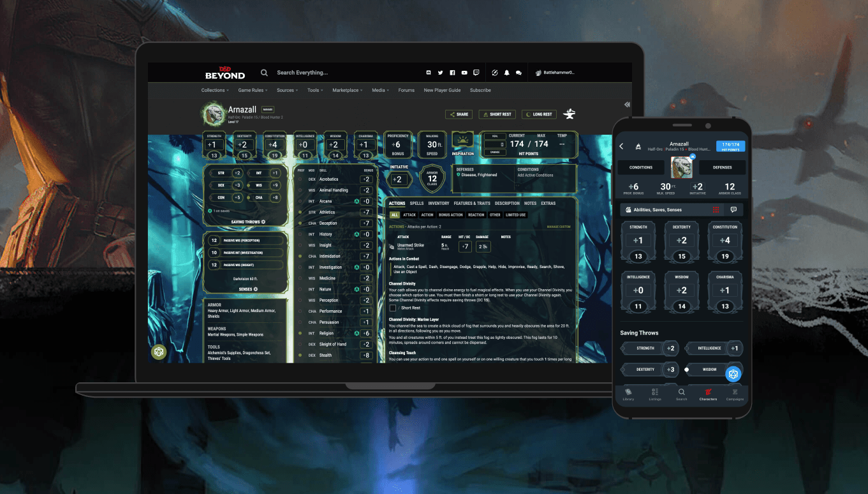Toggle Intimidation proficiency dot
The height and width of the screenshot is (494, 868).
(x=300, y=256)
